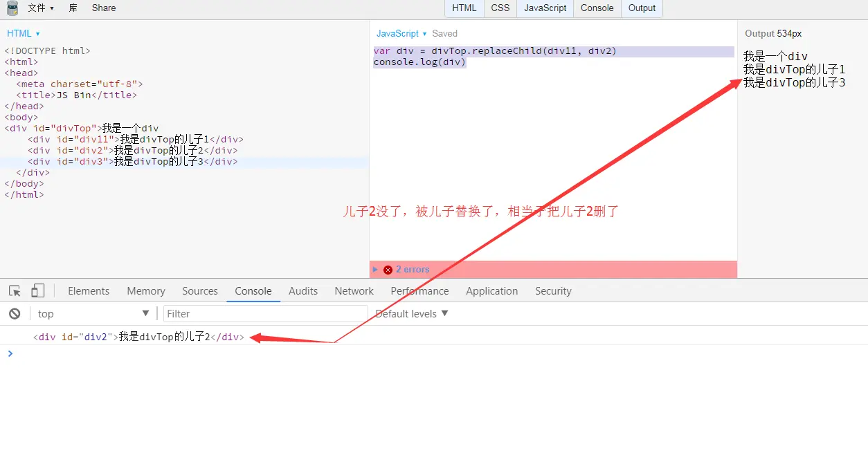Click the replaceChild code line
Screen dimensions: 868x464
tap(495, 51)
